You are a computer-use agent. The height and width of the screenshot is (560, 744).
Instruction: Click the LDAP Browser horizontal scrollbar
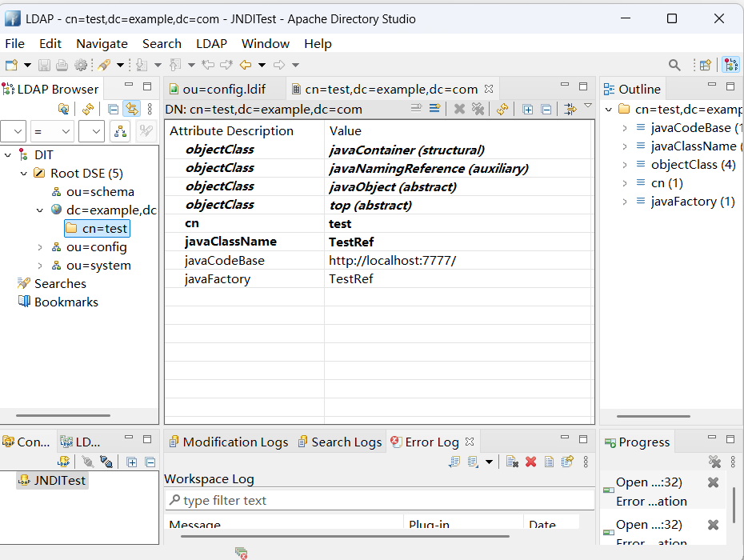63,415
